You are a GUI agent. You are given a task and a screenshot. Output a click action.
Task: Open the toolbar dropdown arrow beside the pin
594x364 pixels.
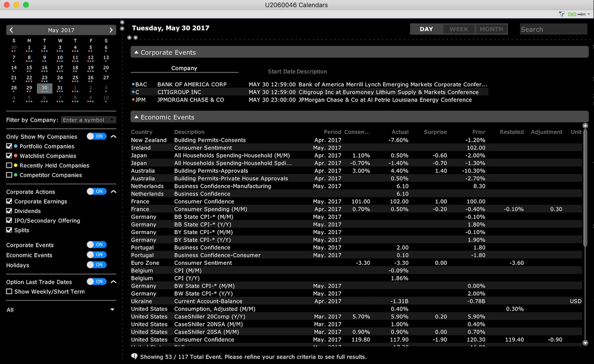589,14
